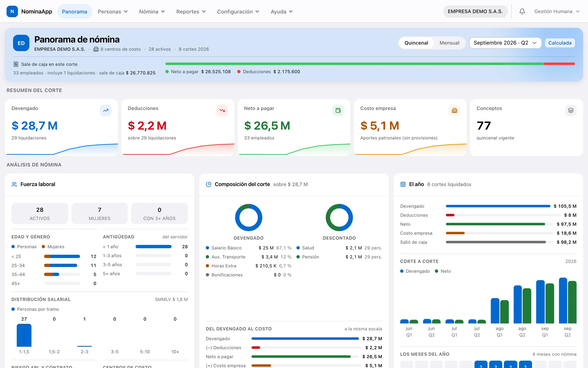
Task: Click the Descontado donut chart
Action: click(x=339, y=217)
